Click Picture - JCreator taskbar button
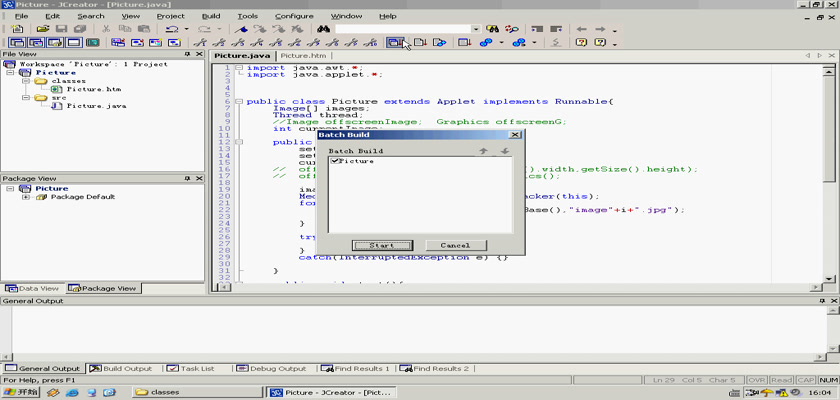This screenshot has width=840, height=400. click(332, 393)
